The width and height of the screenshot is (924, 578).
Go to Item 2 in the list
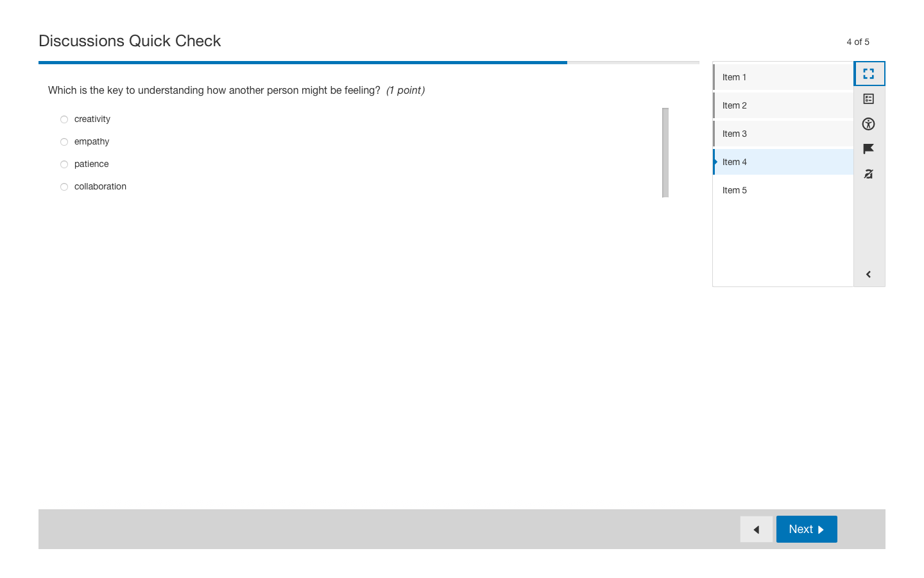783,105
